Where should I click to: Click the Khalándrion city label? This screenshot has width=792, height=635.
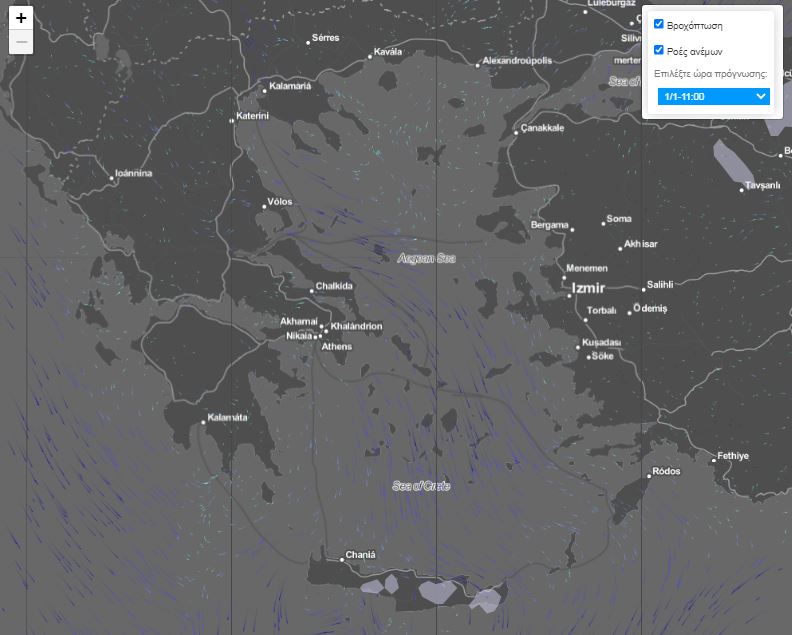(356, 326)
